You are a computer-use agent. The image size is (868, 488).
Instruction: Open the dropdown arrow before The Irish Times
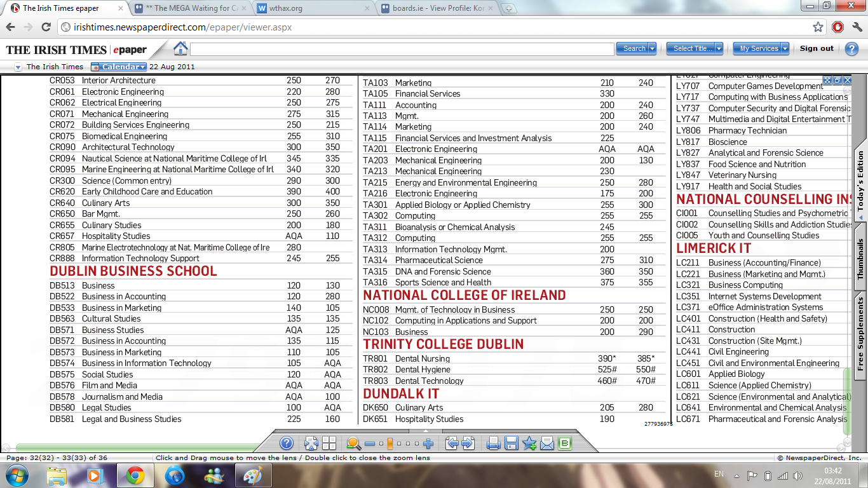[18, 67]
